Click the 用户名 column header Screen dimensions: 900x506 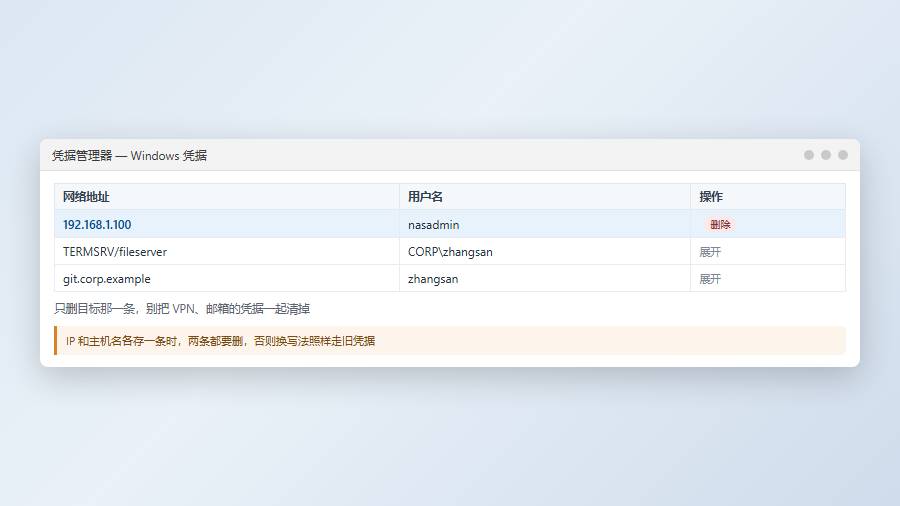(545, 197)
